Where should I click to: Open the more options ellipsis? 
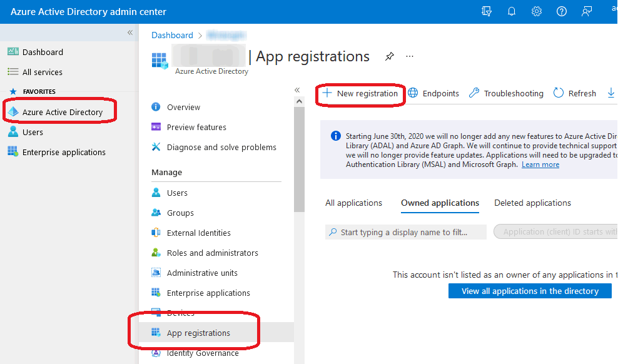click(410, 56)
